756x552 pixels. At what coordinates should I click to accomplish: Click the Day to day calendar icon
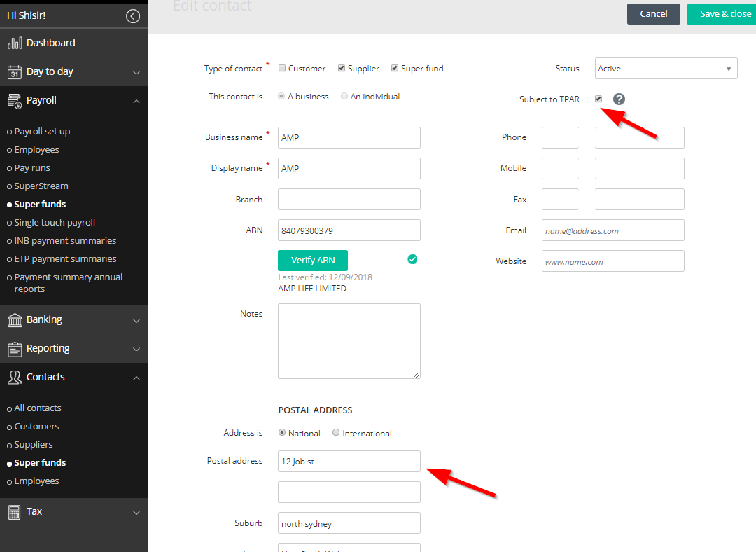pos(15,72)
